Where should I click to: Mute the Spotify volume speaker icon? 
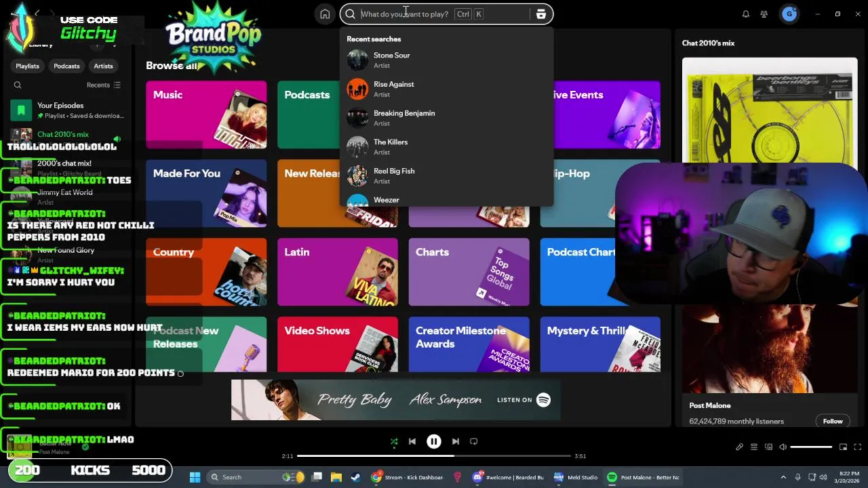coord(783,447)
